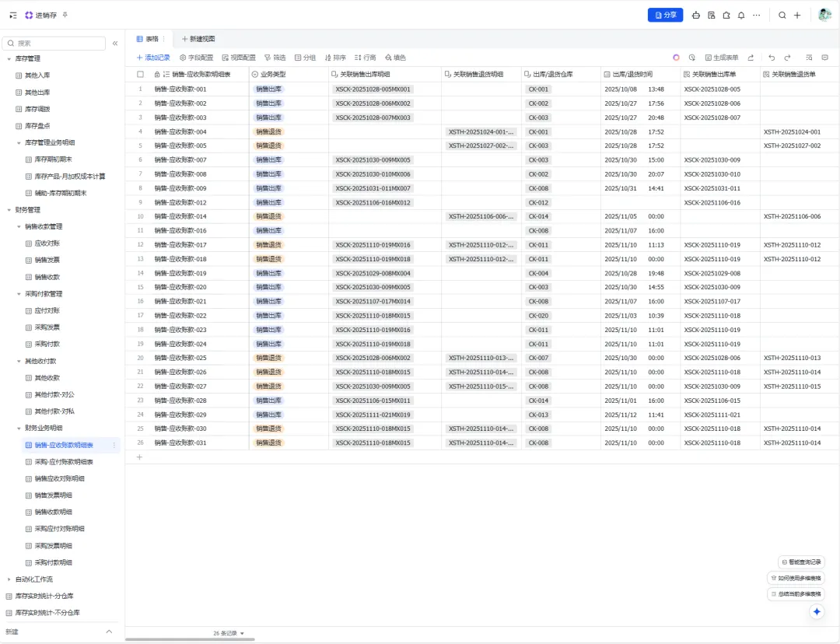
Task: Open the global search magnifier icon
Action: (x=782, y=16)
